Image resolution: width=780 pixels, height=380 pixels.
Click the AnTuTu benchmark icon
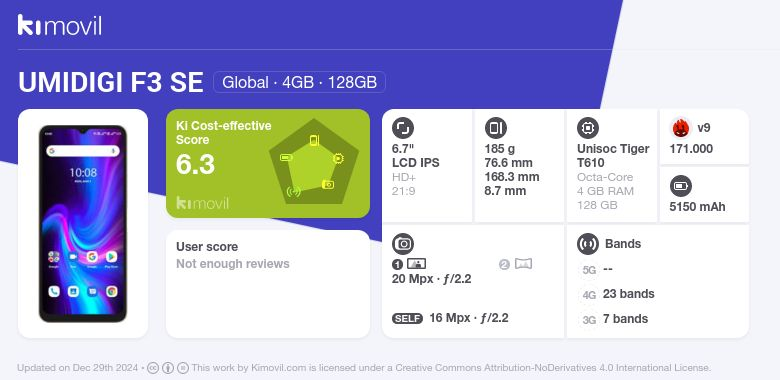click(x=681, y=128)
